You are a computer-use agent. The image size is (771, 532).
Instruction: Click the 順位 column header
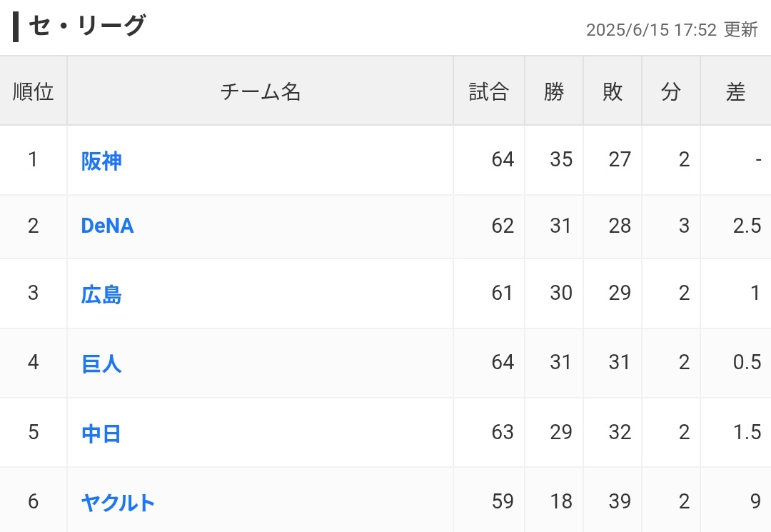point(34,91)
